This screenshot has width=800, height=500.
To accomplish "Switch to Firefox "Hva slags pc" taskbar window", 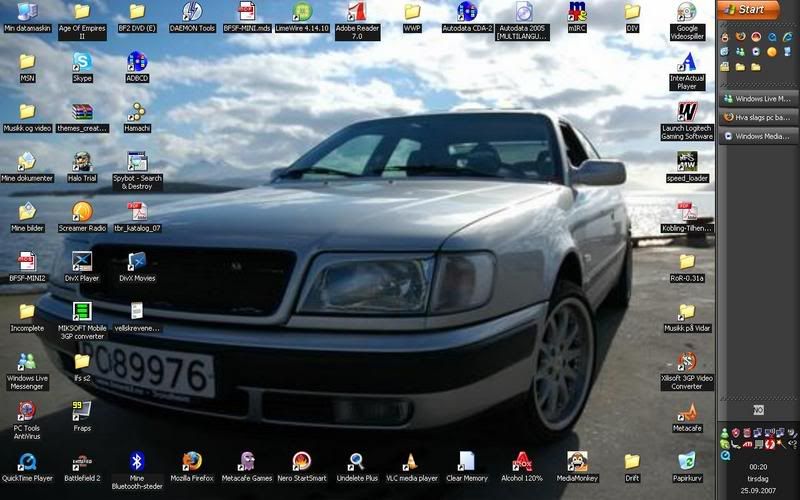I will (758, 117).
